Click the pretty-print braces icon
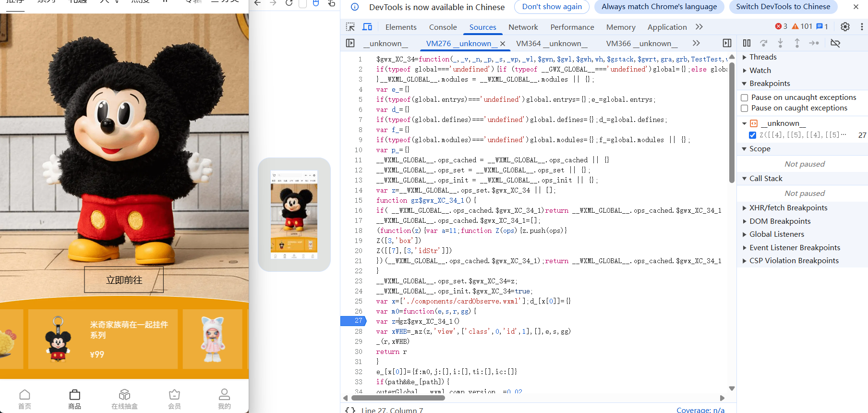Image resolution: width=868 pixels, height=413 pixels. (x=350, y=410)
